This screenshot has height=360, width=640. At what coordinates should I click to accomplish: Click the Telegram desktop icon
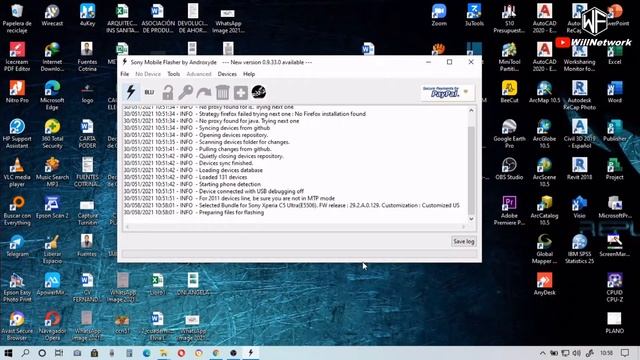click(x=17, y=246)
